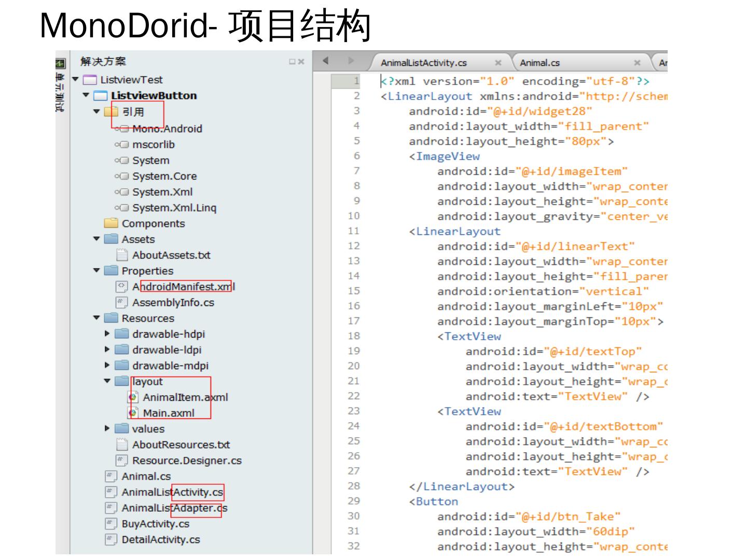Expand the values folder
The image size is (747, 560).
[107, 428]
